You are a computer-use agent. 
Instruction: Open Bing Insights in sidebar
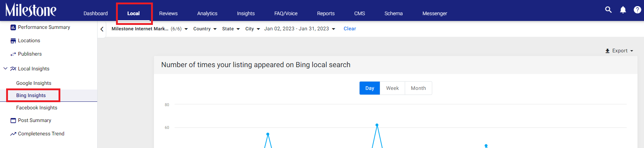[31, 96]
